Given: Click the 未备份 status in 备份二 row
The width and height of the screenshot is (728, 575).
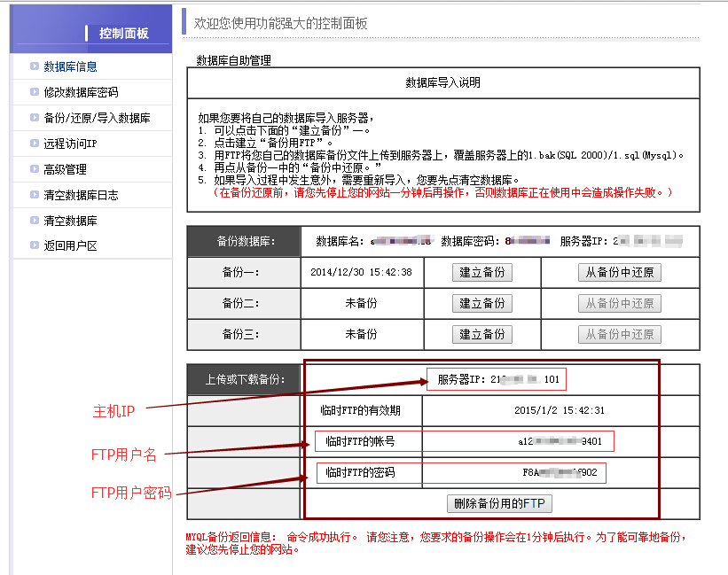Looking at the screenshot, I should coord(361,303).
